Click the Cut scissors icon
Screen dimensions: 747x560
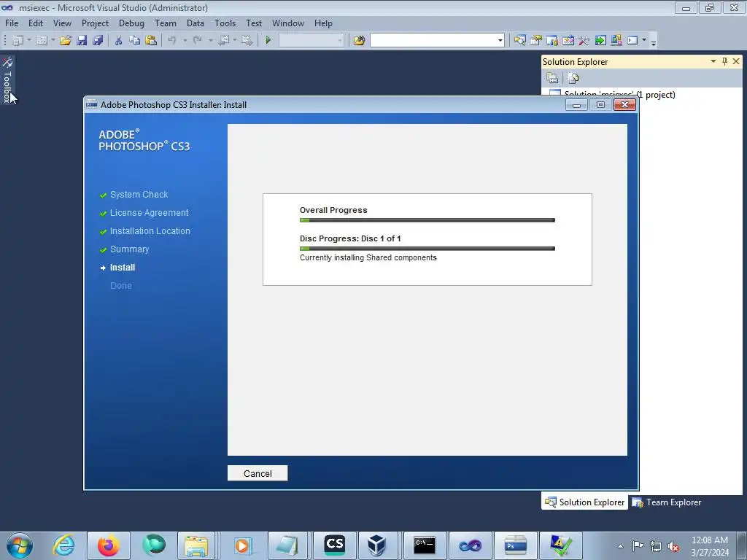coord(118,41)
